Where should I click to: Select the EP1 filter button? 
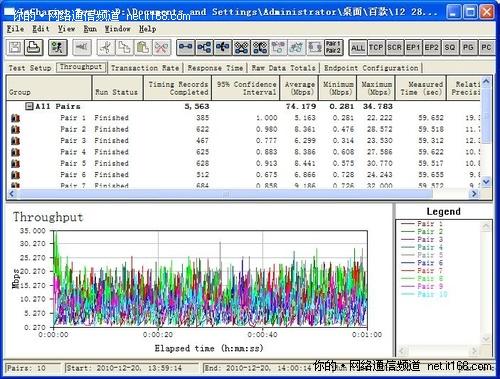tap(413, 48)
